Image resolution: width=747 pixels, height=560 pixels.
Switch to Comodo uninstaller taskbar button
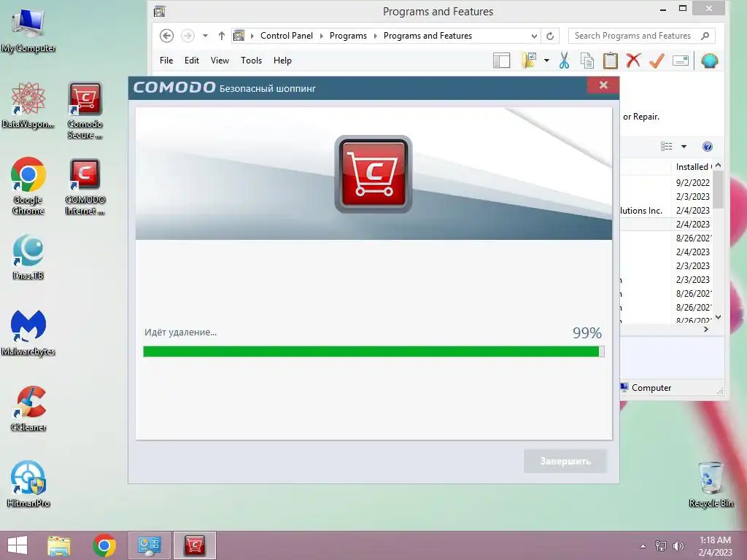(194, 545)
